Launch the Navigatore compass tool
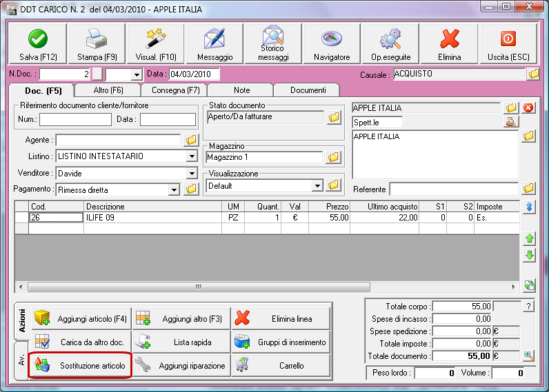Screen dimensions: 549x392 click(332, 43)
